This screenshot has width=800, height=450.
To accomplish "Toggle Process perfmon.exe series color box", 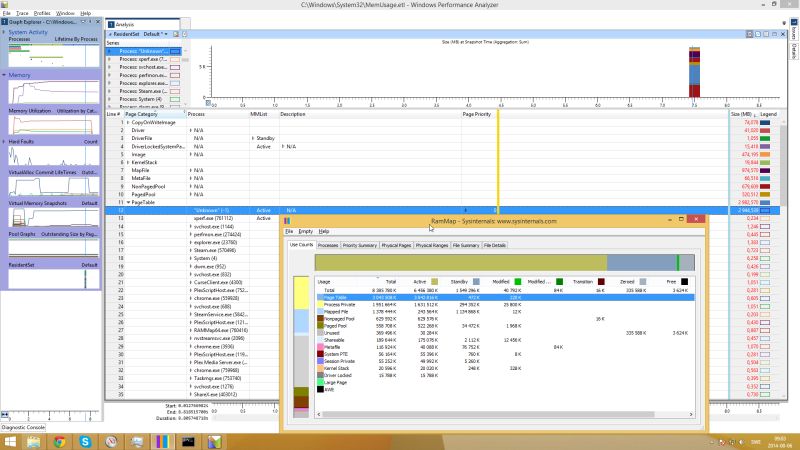I will pos(175,75).
